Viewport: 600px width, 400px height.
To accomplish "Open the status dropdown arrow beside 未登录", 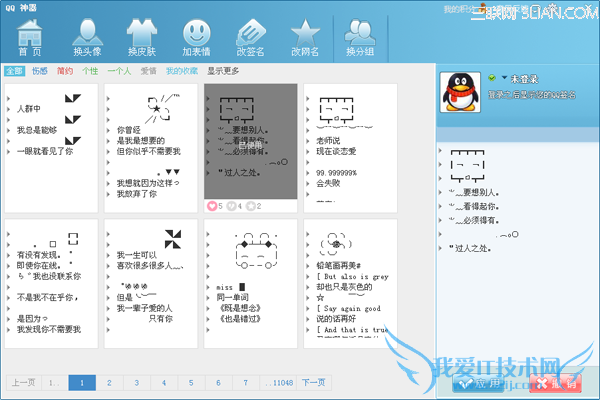I will (x=504, y=78).
